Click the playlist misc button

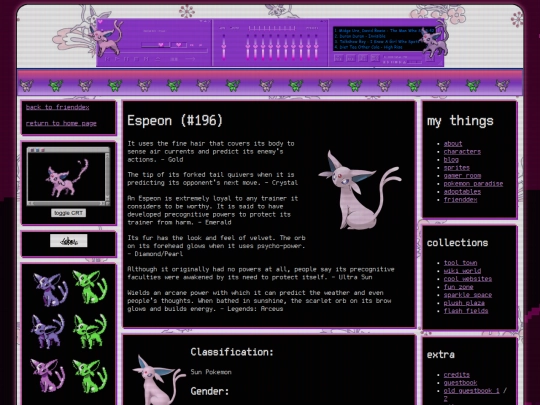[x=375, y=59]
